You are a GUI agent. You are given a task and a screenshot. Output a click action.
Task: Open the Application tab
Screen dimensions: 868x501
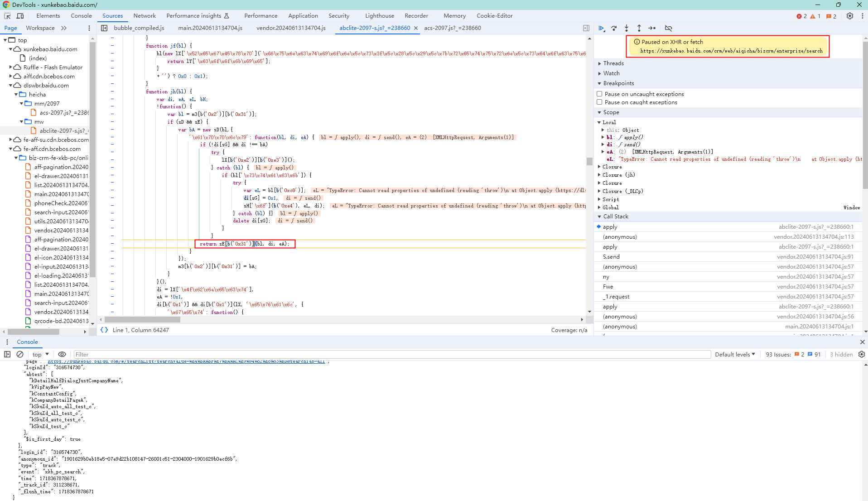coord(303,16)
